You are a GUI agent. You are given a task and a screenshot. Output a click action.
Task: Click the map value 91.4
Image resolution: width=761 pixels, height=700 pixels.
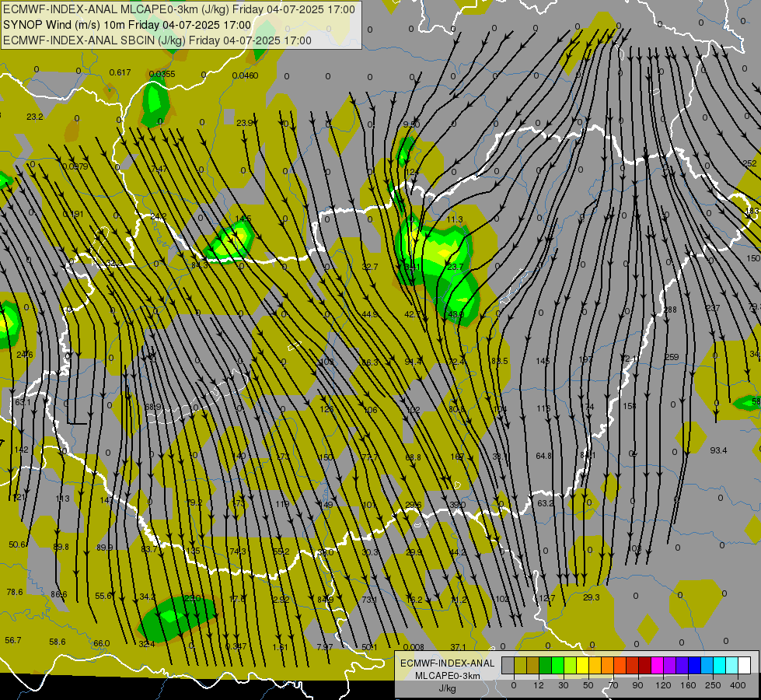click(413, 362)
